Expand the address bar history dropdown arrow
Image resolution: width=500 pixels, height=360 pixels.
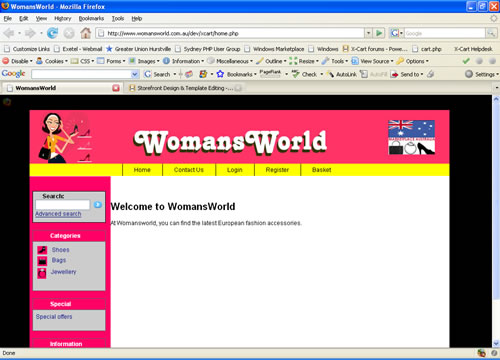(369, 33)
